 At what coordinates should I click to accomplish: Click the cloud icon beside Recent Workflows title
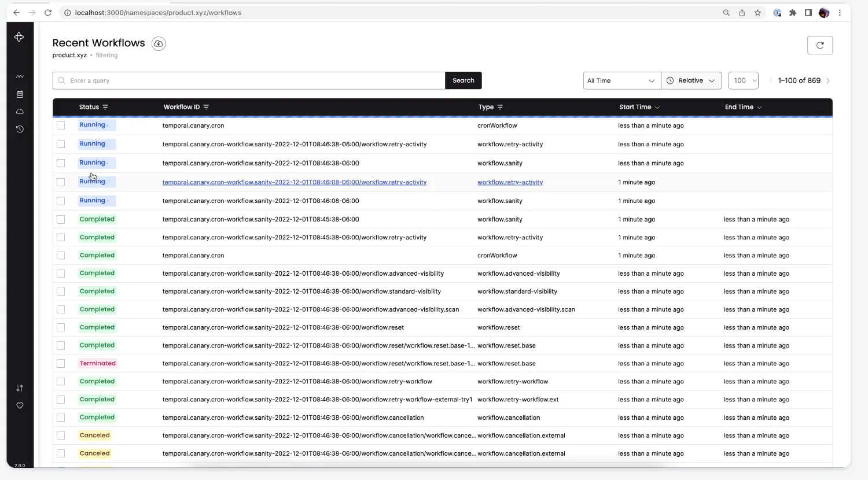(x=158, y=43)
